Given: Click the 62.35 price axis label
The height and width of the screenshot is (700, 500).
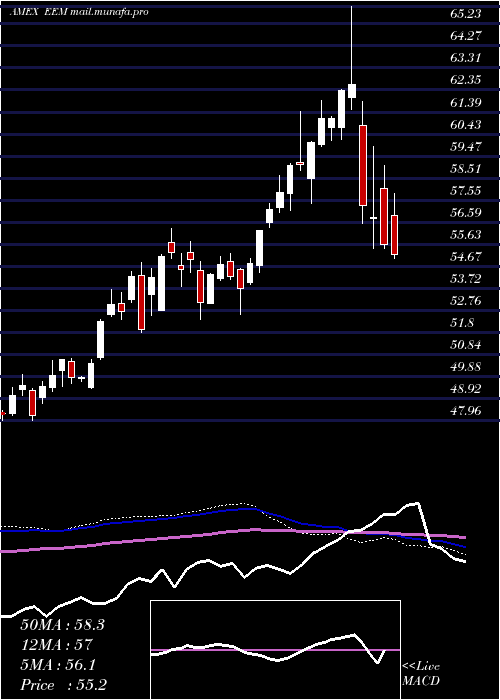Looking at the screenshot, I should 466,79.
